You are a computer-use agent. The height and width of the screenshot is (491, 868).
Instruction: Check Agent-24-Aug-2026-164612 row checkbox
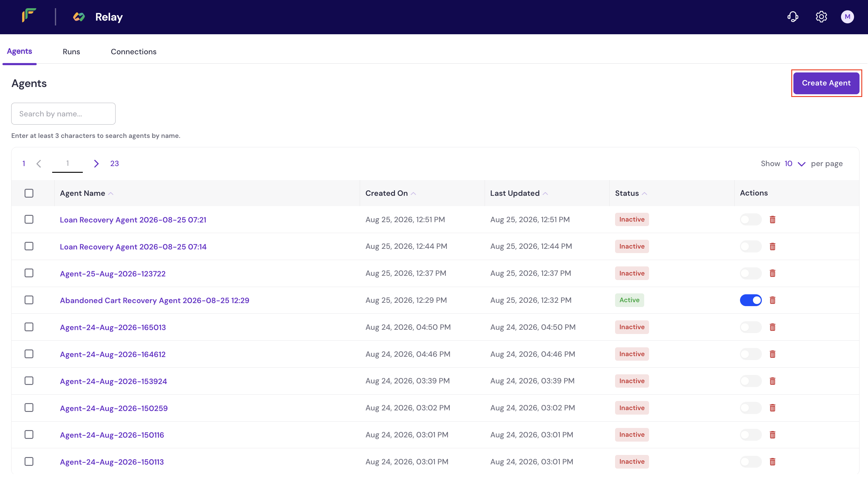(29, 354)
